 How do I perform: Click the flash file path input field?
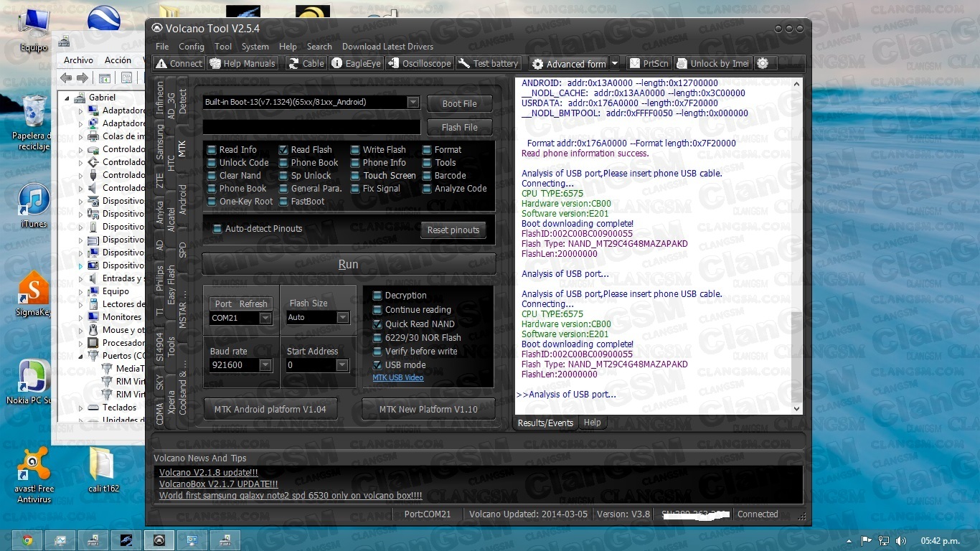click(x=311, y=127)
